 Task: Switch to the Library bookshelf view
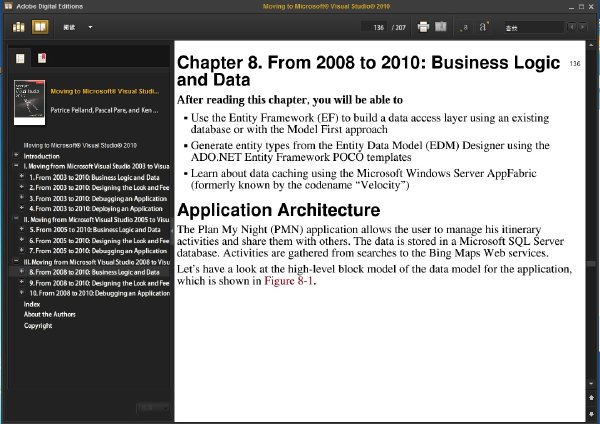coord(19,27)
